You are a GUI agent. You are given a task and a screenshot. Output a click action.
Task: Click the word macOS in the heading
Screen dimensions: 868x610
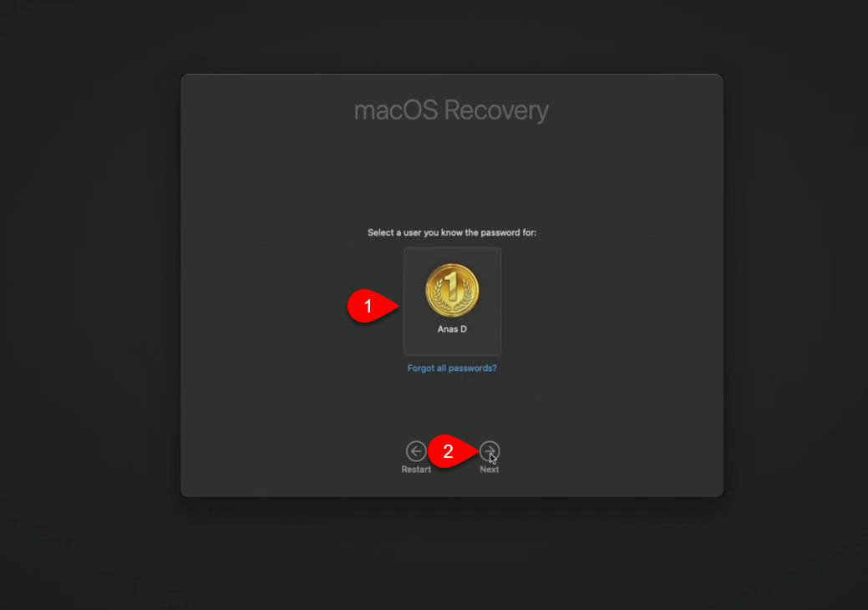tap(396, 110)
